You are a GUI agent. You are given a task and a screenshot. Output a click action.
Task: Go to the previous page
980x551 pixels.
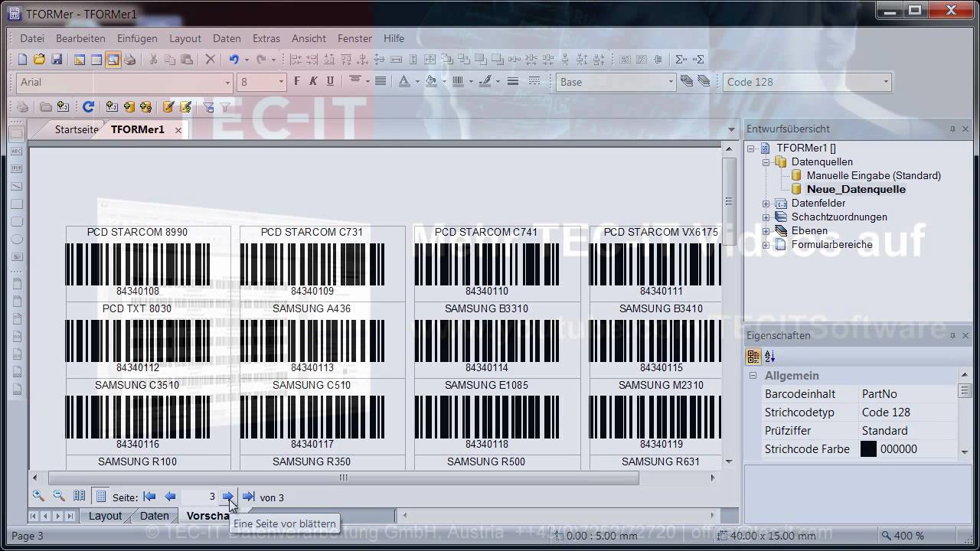[170, 497]
